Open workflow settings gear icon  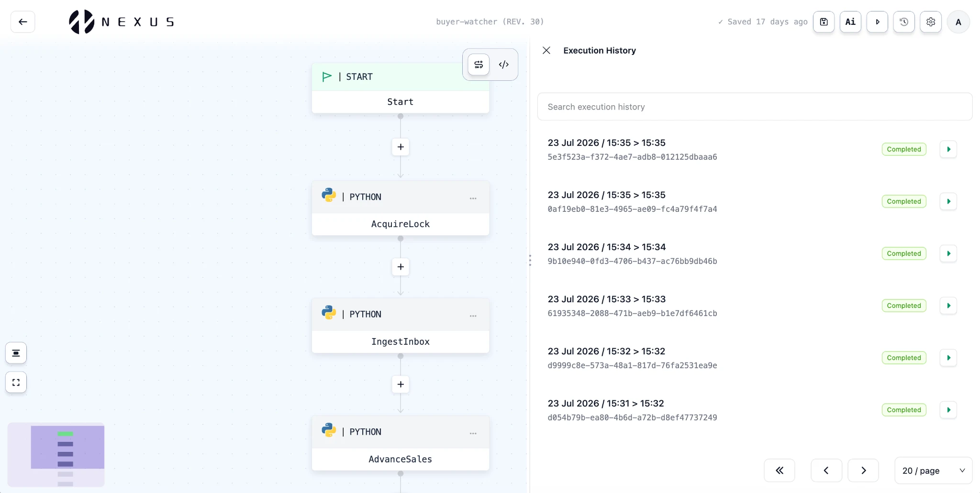931,22
